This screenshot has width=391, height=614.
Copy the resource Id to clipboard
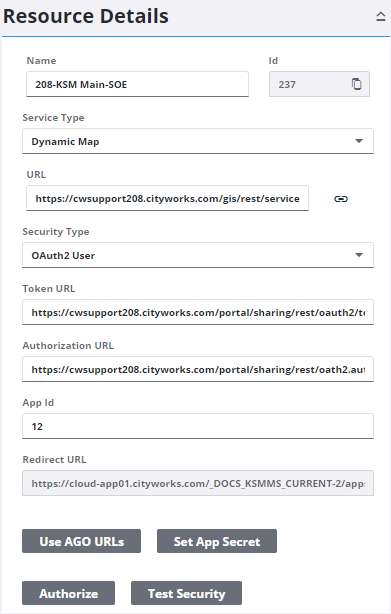pyautogui.click(x=356, y=84)
